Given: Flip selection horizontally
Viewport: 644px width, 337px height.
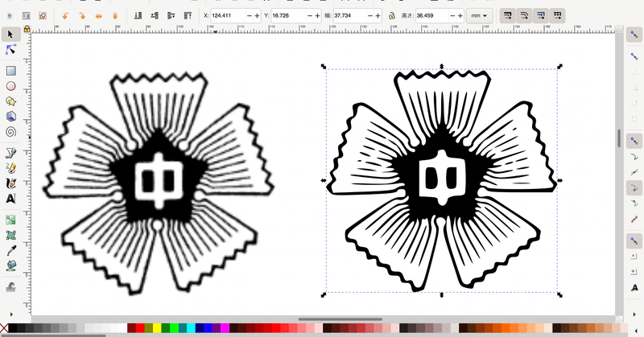Looking at the screenshot, I should [98, 15].
